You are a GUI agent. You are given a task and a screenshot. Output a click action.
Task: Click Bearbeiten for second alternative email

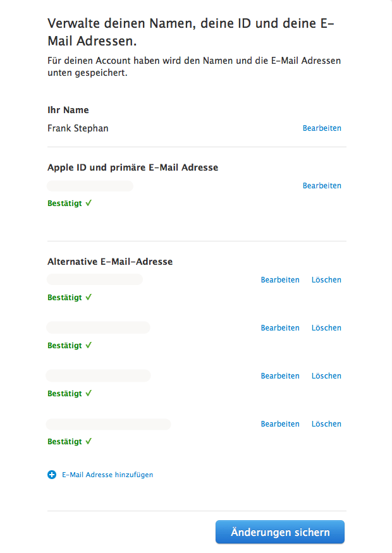[280, 327]
